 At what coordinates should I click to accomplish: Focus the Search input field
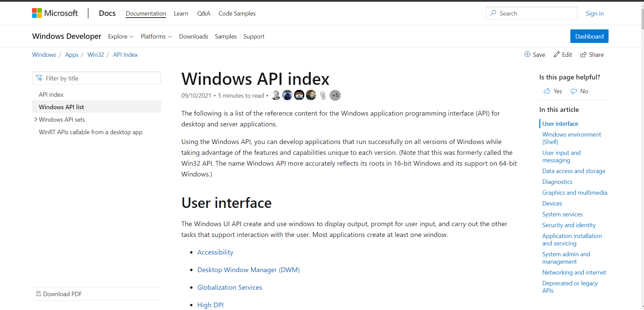(532, 13)
